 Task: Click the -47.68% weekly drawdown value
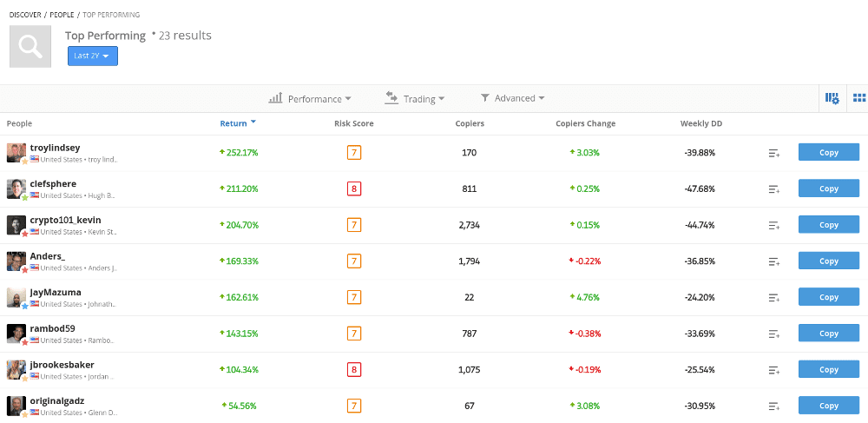coord(700,188)
